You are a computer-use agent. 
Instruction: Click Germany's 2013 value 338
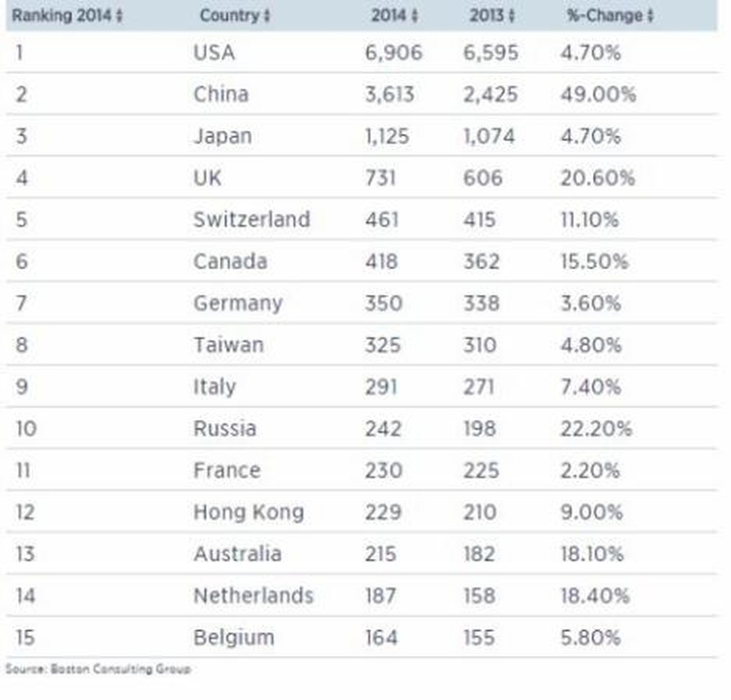coord(481,303)
